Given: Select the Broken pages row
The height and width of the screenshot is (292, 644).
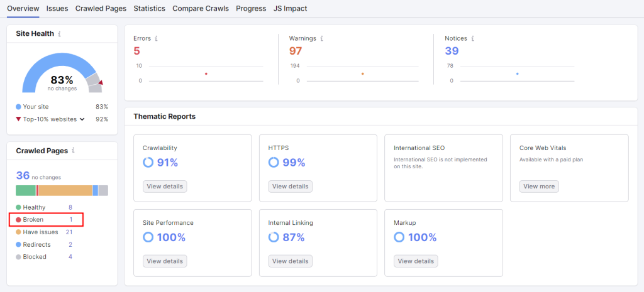Looking at the screenshot, I should (46, 220).
